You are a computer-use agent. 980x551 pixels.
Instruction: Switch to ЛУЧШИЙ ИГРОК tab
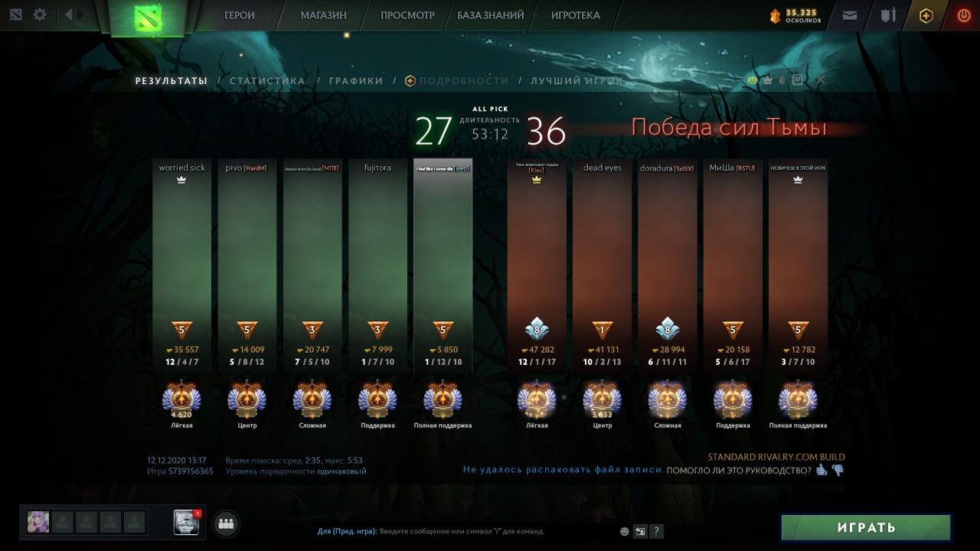(577, 80)
